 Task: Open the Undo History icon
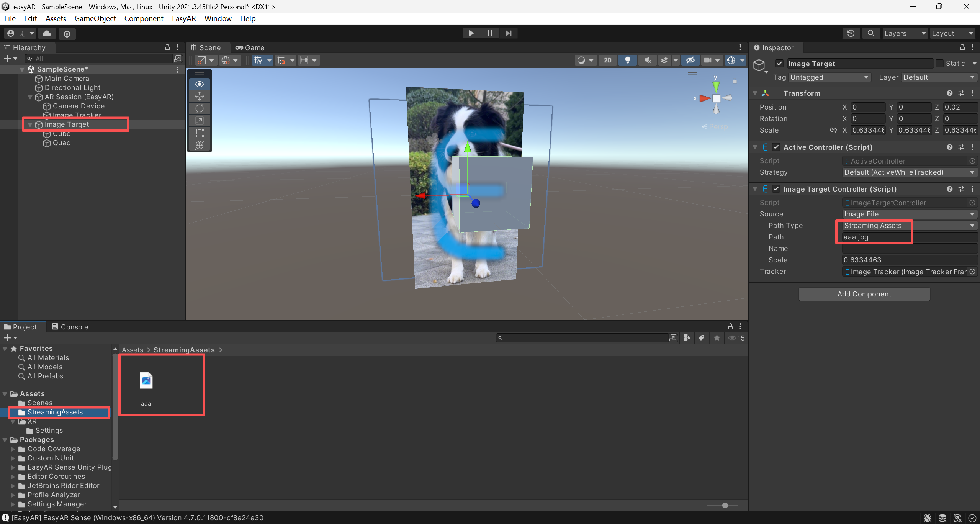point(851,33)
